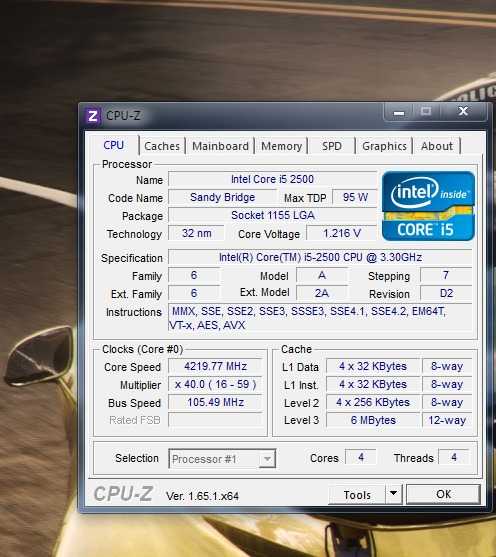Open the Mainboard tab
Viewport: 496px width, 557px height.
(x=220, y=146)
